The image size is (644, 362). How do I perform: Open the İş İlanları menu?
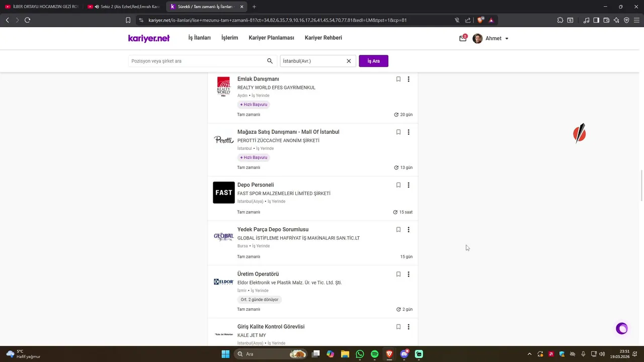(199, 38)
